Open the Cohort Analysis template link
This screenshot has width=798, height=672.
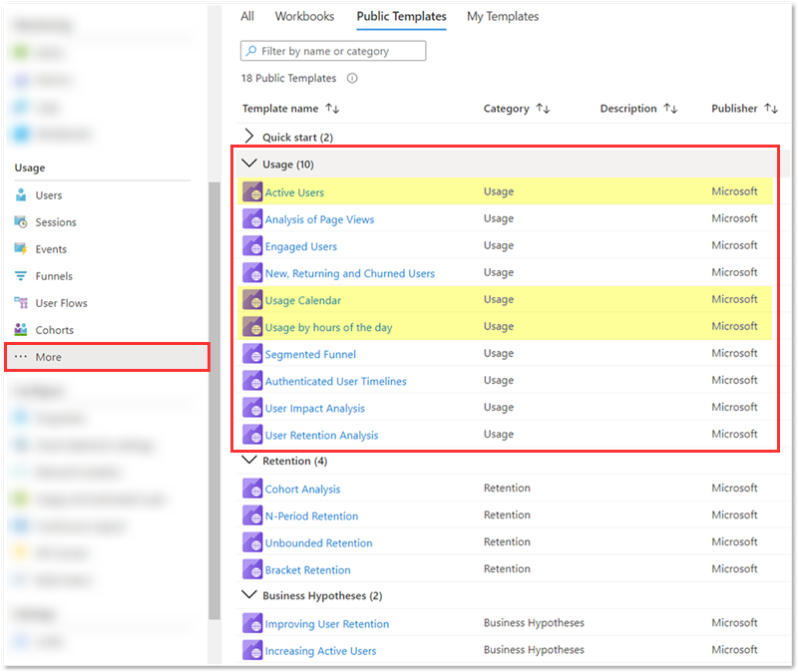click(x=303, y=489)
